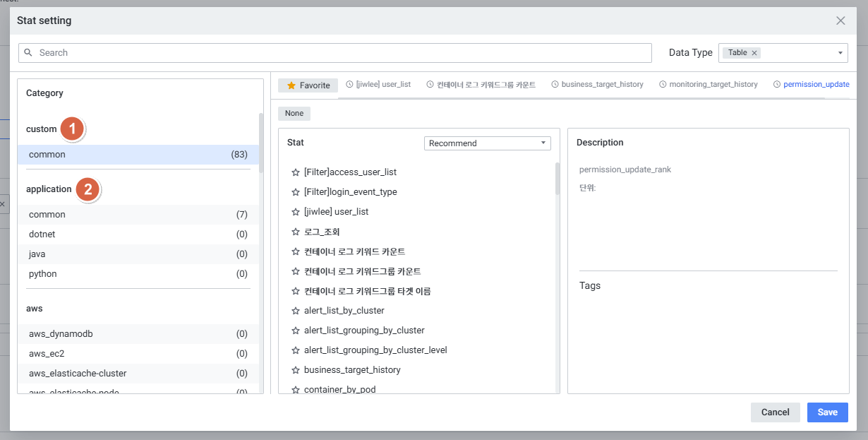This screenshot has width=868, height=440.
Task: Click star icon for [jiwlee] user_list stat
Action: click(296, 212)
